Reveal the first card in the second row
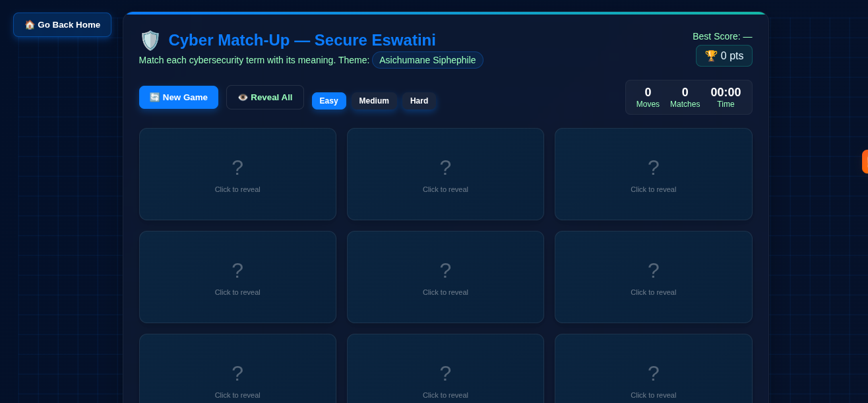868x403 pixels. click(x=237, y=277)
